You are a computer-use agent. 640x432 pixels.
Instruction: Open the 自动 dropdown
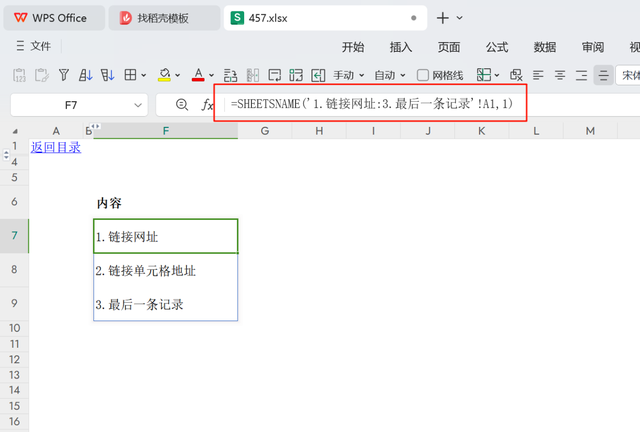(390, 75)
